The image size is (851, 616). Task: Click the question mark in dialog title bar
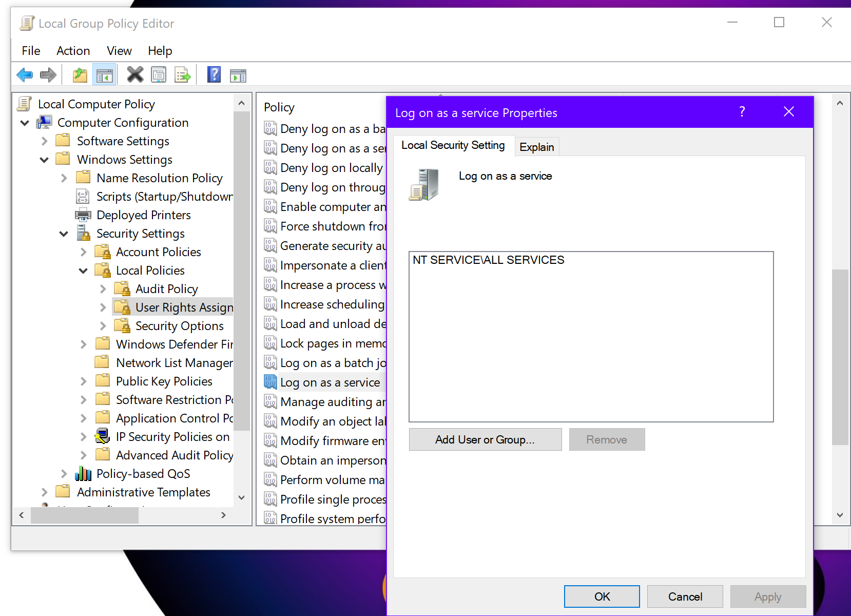742,112
